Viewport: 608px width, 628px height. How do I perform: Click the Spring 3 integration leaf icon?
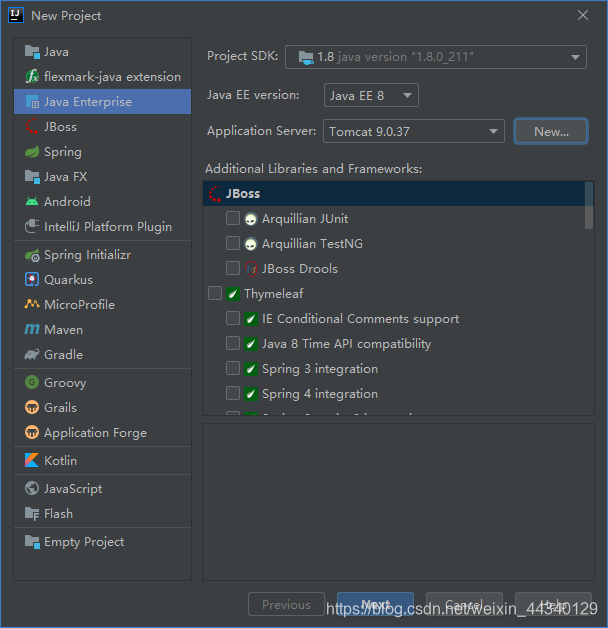coord(251,369)
